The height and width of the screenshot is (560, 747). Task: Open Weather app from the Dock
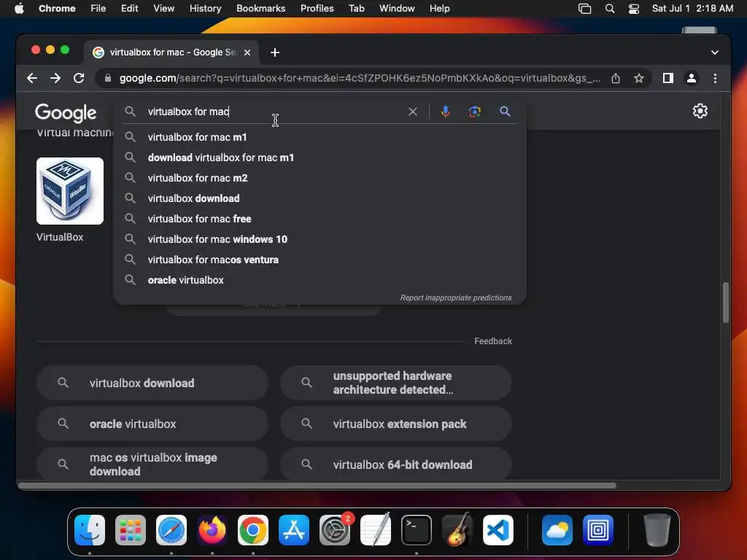point(557,530)
